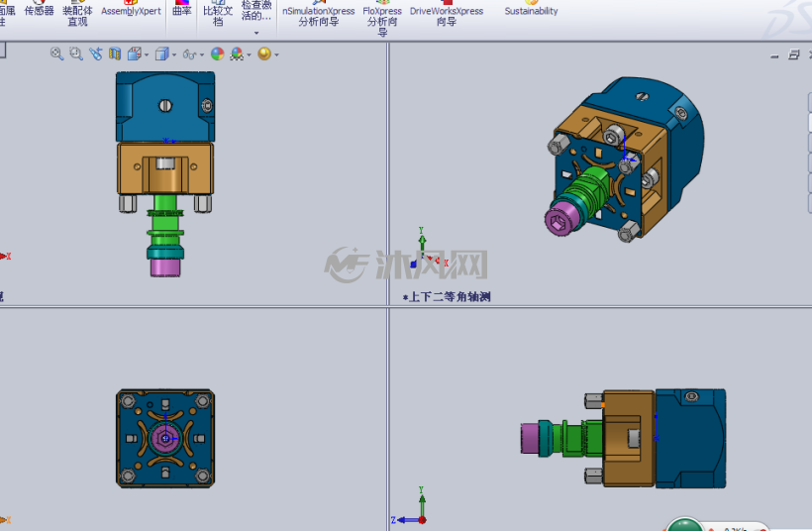Minimize the document window

774,55
